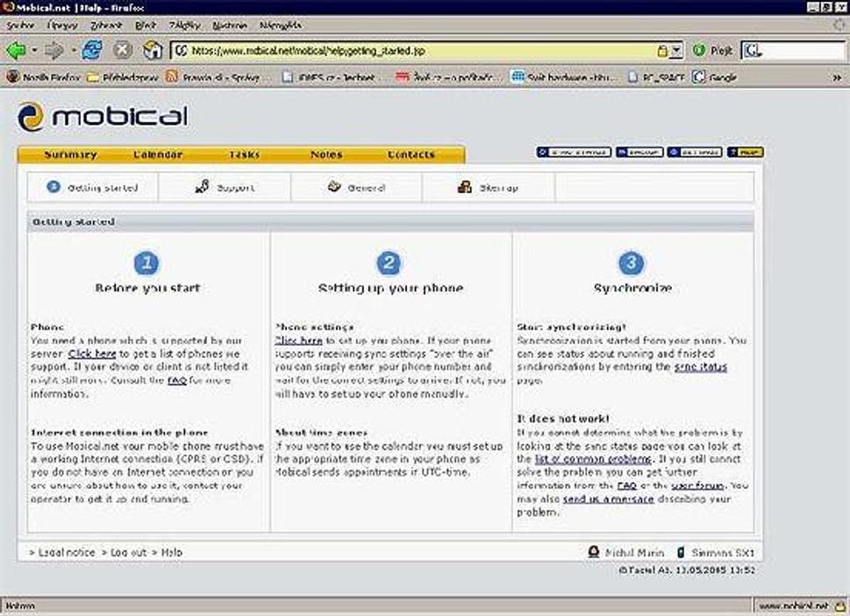
Task: Show more bookmarks with the overflow chevron
Action: coord(837,77)
